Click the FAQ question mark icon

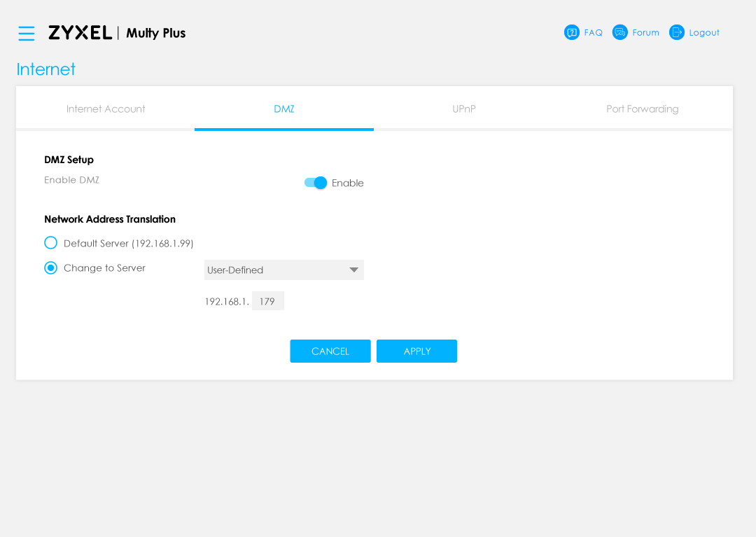pos(571,32)
